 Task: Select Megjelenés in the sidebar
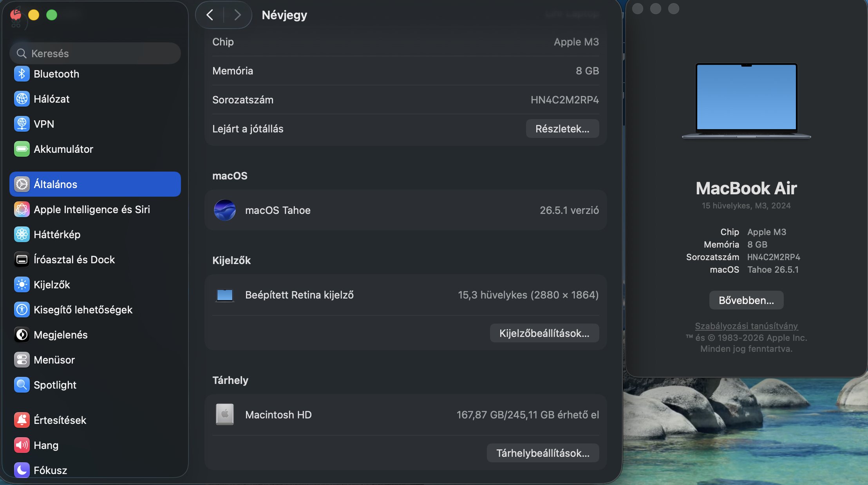(x=95, y=335)
